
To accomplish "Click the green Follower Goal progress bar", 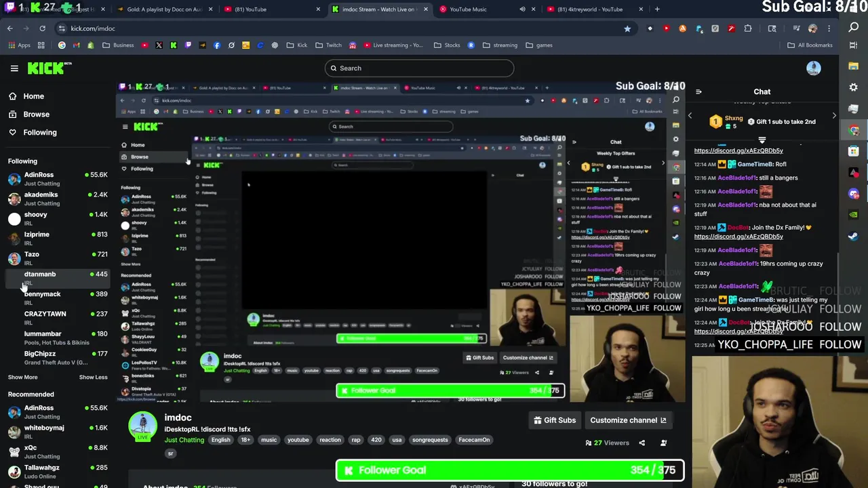I will tap(510, 470).
